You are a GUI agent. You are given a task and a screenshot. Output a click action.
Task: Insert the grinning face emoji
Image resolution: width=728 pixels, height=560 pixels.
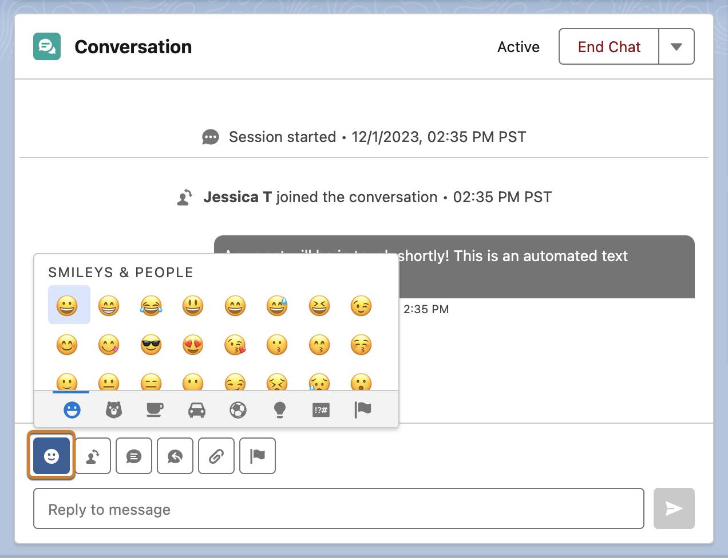click(x=68, y=305)
